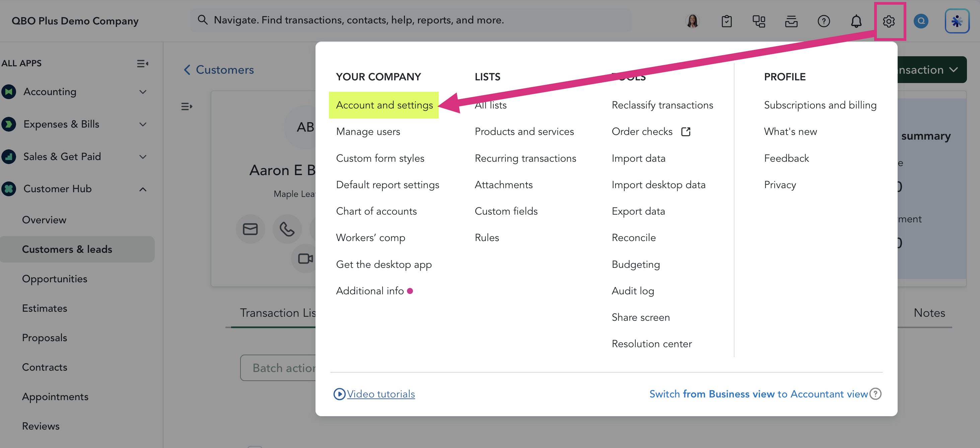This screenshot has height=448, width=980.
Task: Open Custom form styles
Action: (x=380, y=158)
